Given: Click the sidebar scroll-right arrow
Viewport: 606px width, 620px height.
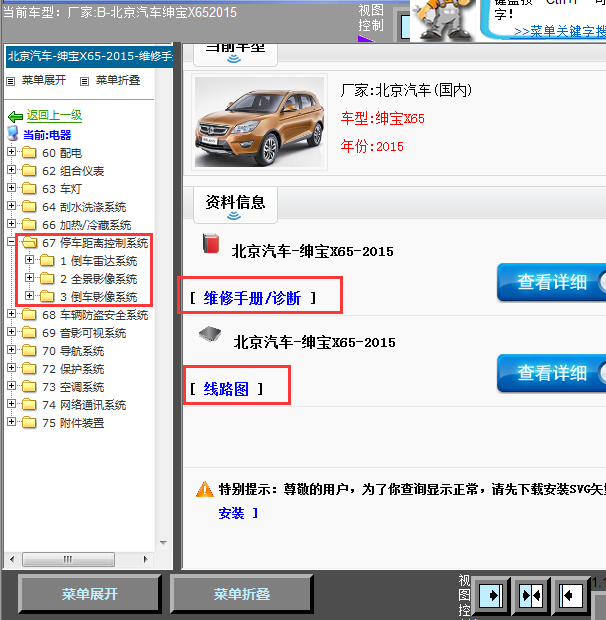Looking at the screenshot, I should click(x=145, y=560).
